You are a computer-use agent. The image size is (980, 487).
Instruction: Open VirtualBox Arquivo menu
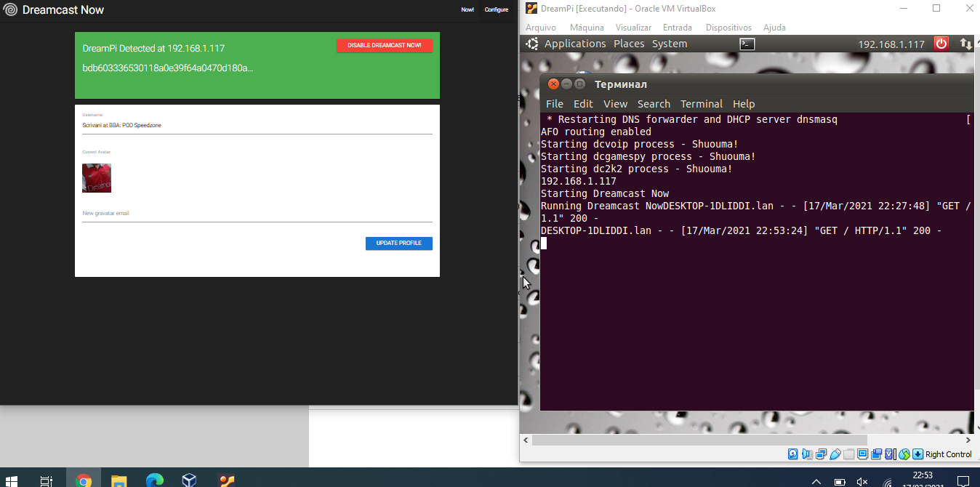pos(540,27)
